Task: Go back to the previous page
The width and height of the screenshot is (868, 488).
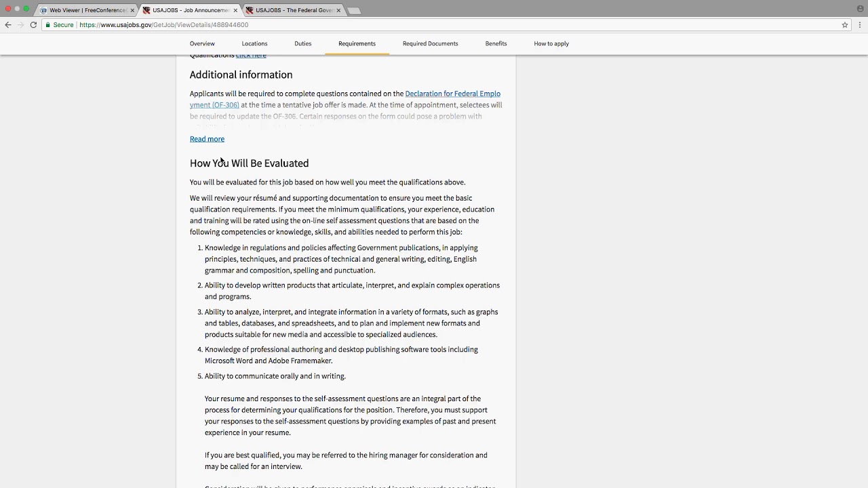Action: pos(8,25)
